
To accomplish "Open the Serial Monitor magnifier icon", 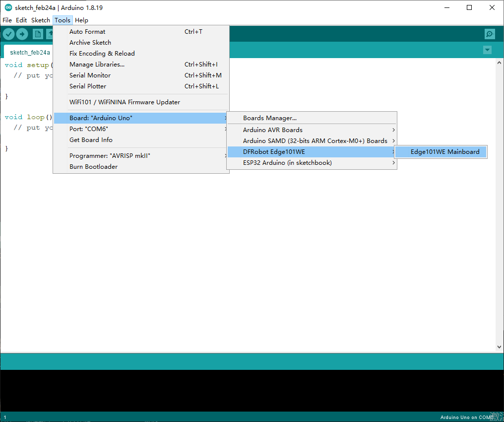I will pos(490,34).
